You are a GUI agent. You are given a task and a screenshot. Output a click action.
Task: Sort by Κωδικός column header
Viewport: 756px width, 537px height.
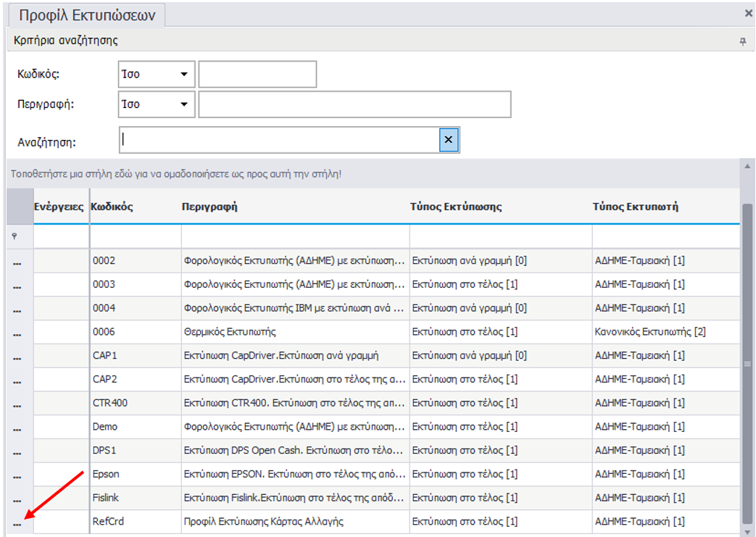(x=112, y=207)
